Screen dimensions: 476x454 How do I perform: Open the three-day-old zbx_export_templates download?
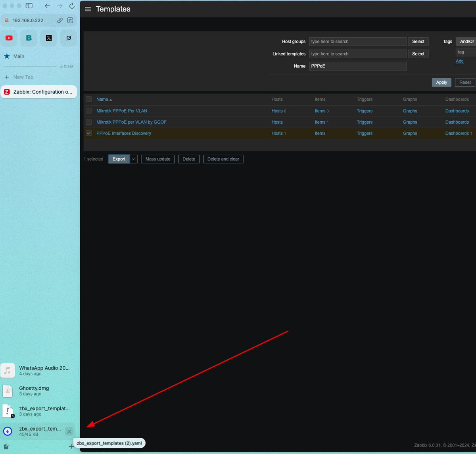[38, 411]
